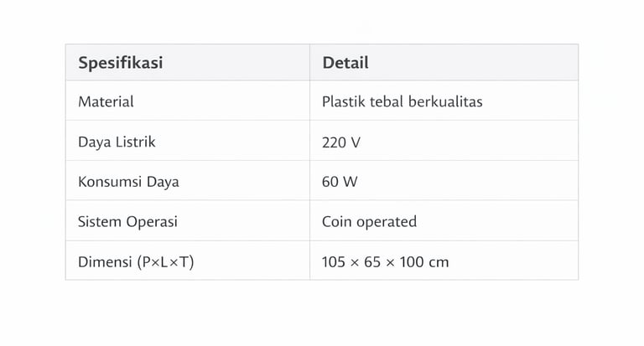Click the Plastik tebal berkualitas cell
The height and width of the screenshot is (346, 644).
click(x=402, y=101)
